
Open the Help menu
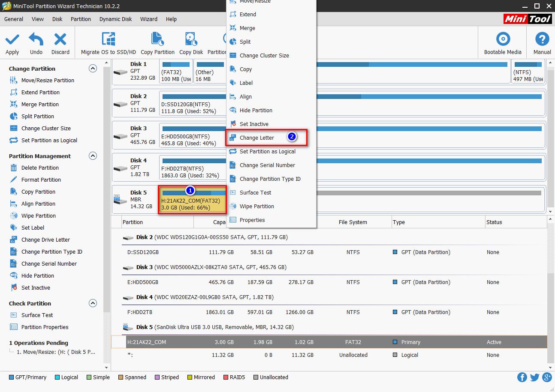pos(171,19)
